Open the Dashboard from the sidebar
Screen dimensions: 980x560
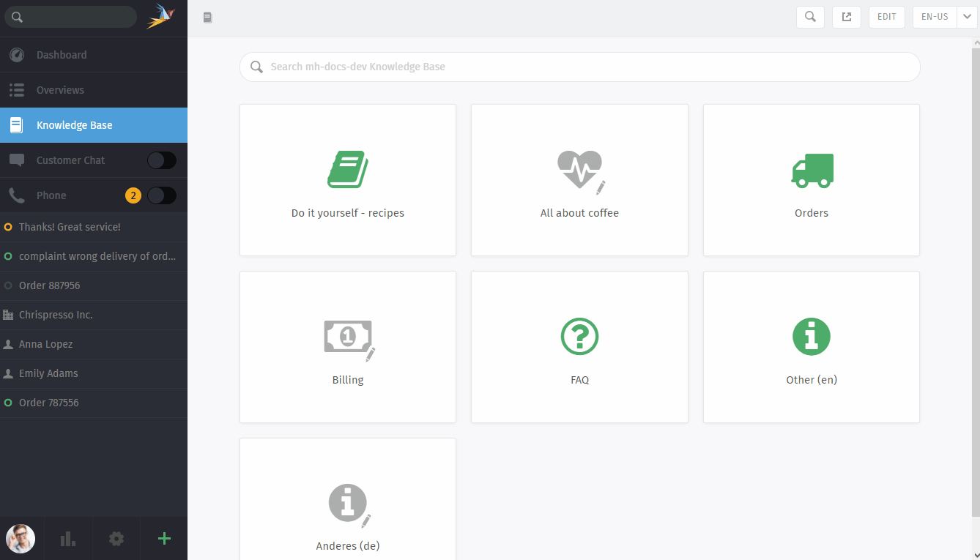60,54
